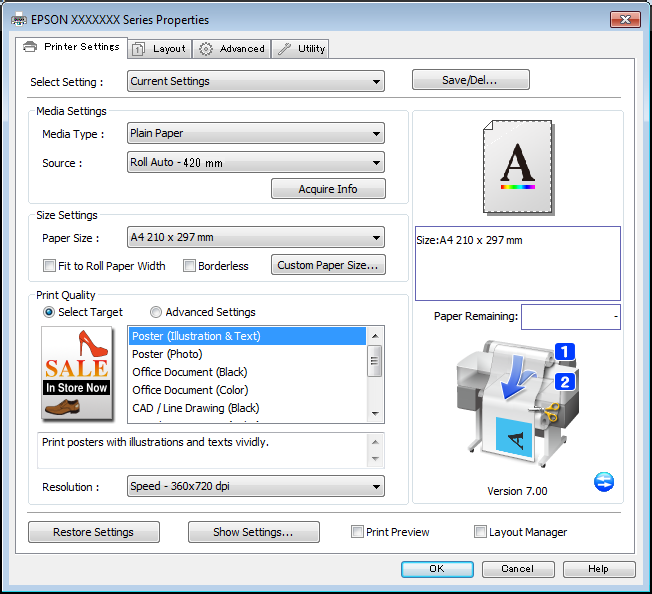
Task: Click description box scroll up arrow
Action: [375, 442]
